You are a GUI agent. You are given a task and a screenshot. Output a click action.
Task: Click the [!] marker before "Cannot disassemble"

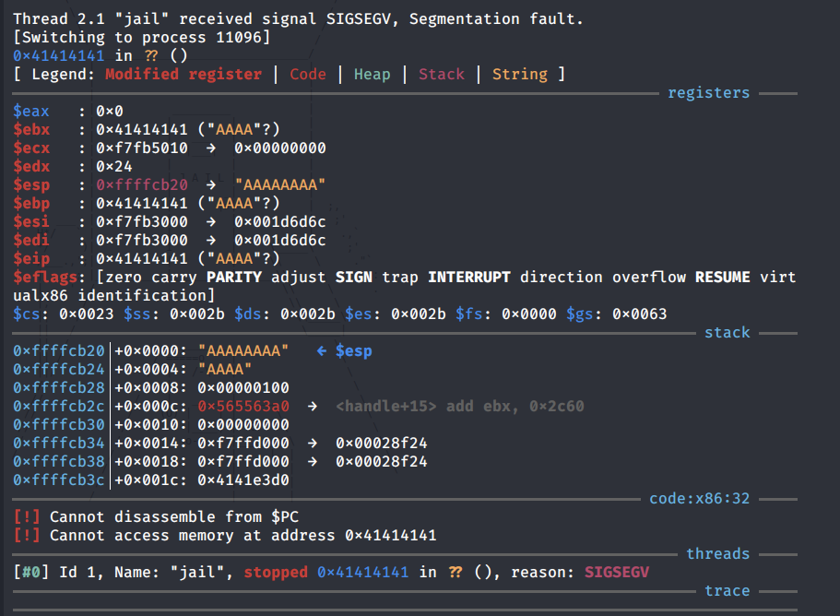coord(27,516)
